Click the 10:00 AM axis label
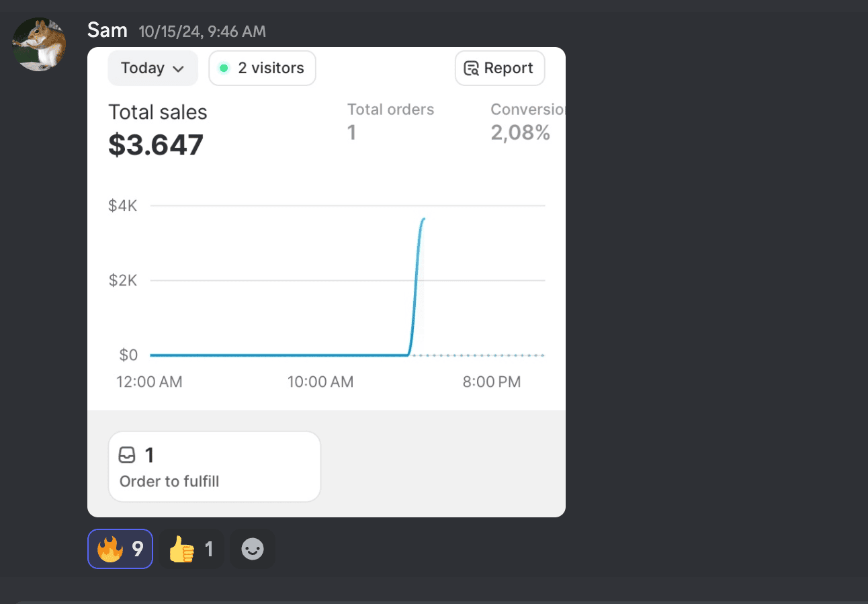Image resolution: width=868 pixels, height=604 pixels. tap(320, 382)
